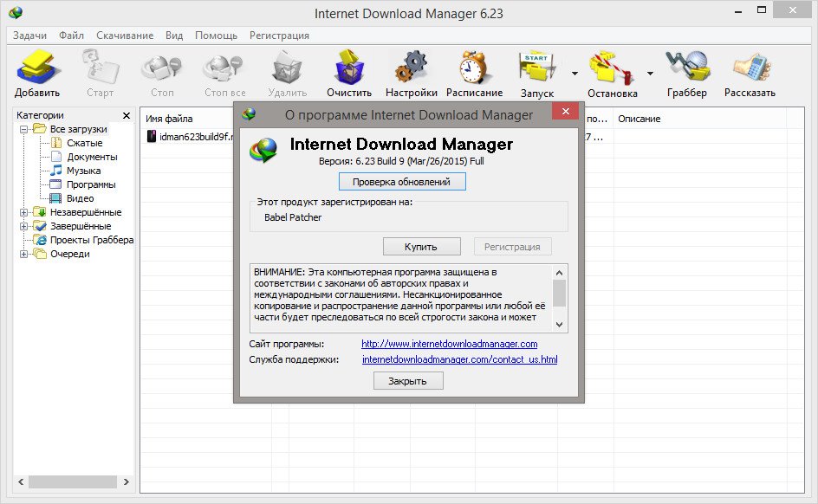The height and width of the screenshot is (504, 818).
Task: Click the Рассказать tell-a-friend icon
Action: click(750, 68)
